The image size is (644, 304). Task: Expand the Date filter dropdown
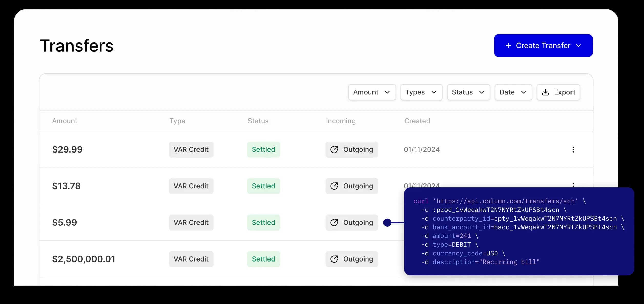click(513, 92)
